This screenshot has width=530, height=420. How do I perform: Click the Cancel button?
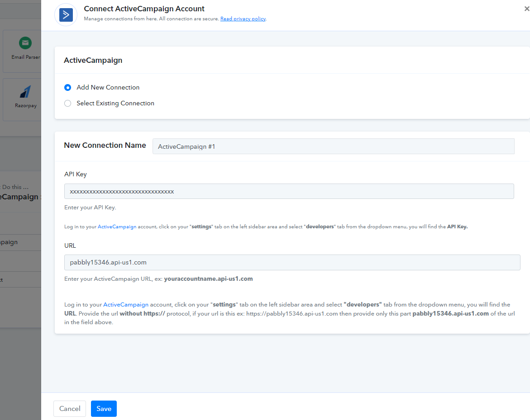[70, 409]
